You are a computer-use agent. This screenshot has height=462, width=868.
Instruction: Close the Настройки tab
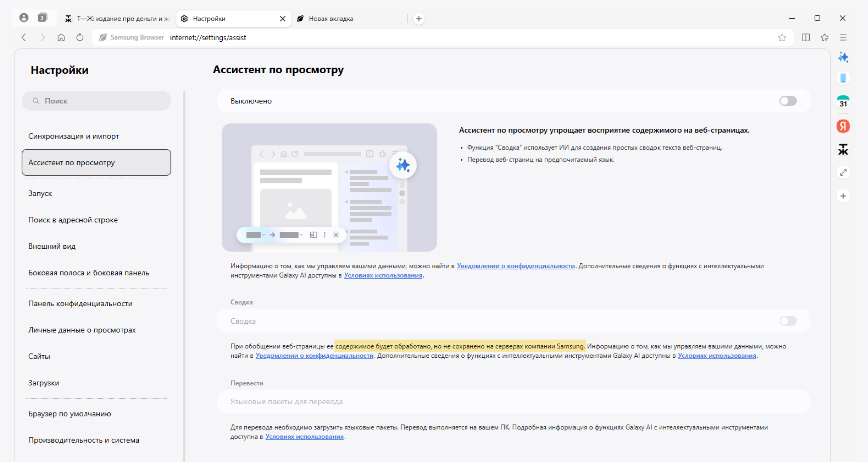click(282, 19)
